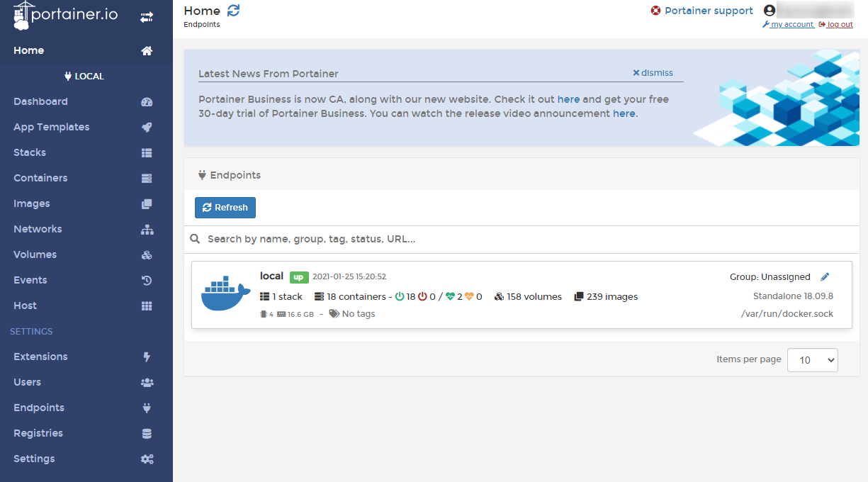
Task: Click '/var/run/docker.sock' text
Action: tap(787, 314)
